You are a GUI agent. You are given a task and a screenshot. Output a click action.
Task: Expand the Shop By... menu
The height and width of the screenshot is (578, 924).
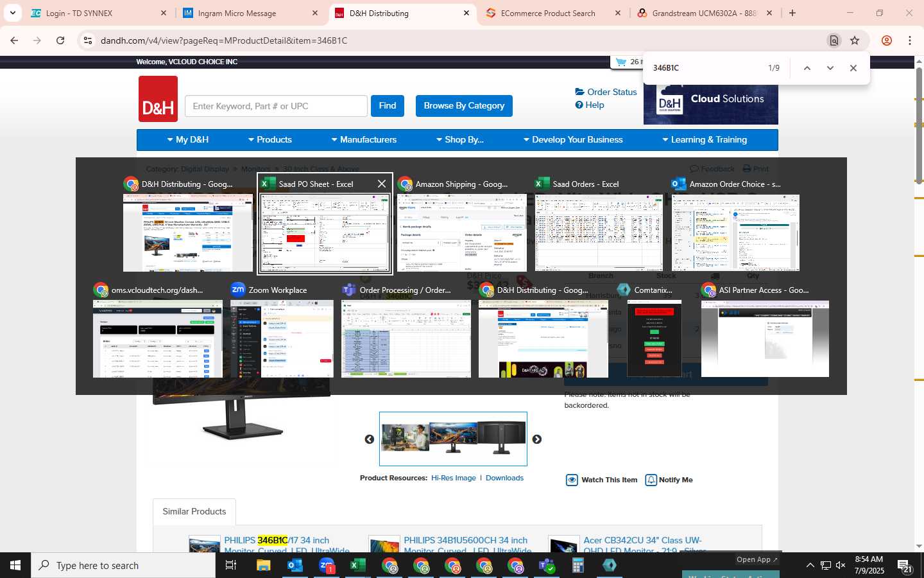pos(460,139)
